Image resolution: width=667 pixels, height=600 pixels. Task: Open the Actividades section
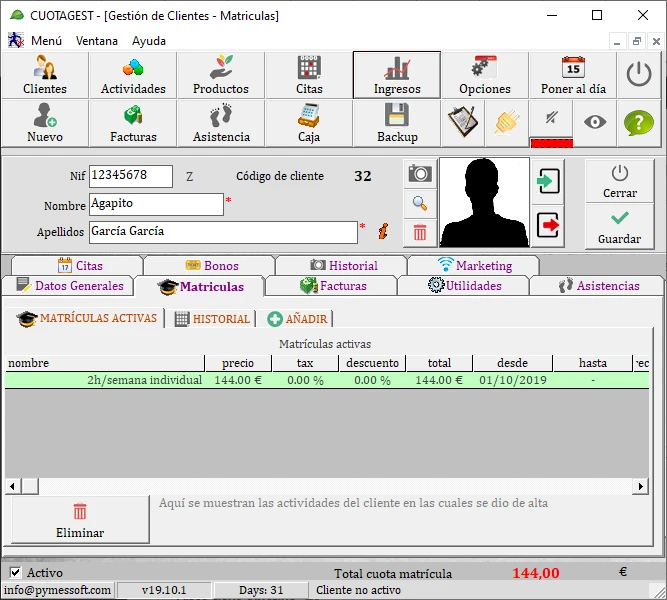click(133, 75)
